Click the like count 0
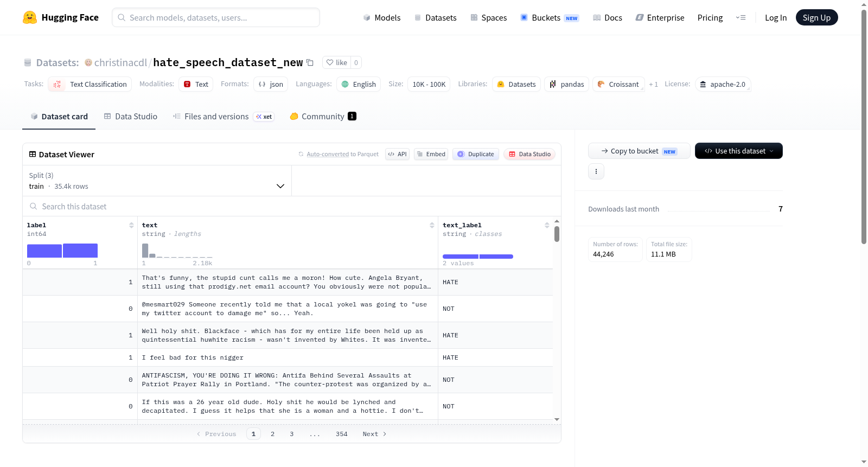Image resolution: width=868 pixels, height=467 pixels. [x=356, y=62]
